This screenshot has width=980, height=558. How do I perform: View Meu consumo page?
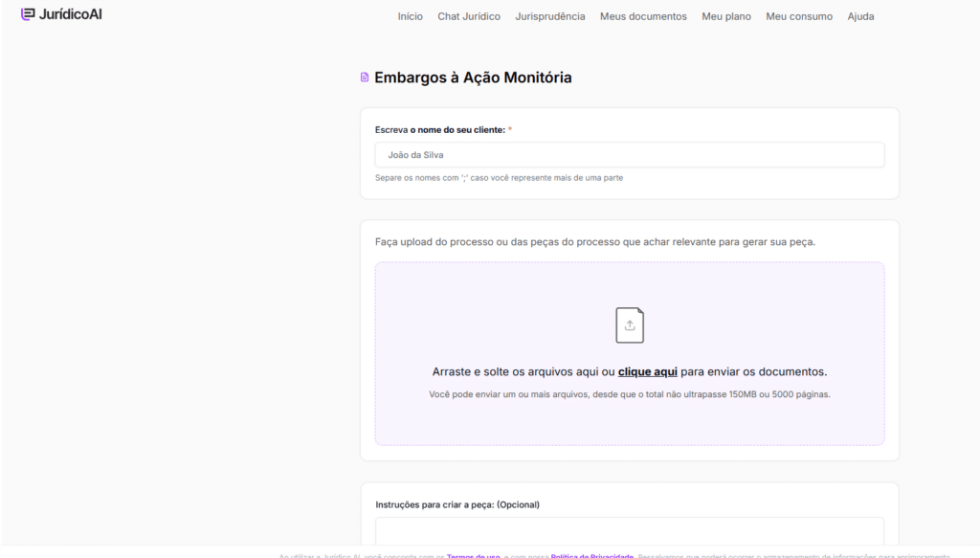(x=799, y=16)
